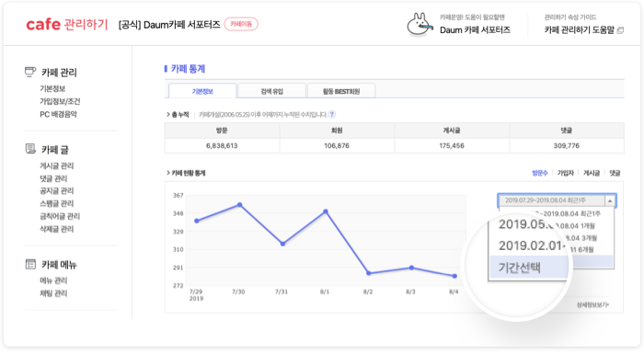Open external link icon beside 카페 관리하기 도움말

(x=620, y=30)
